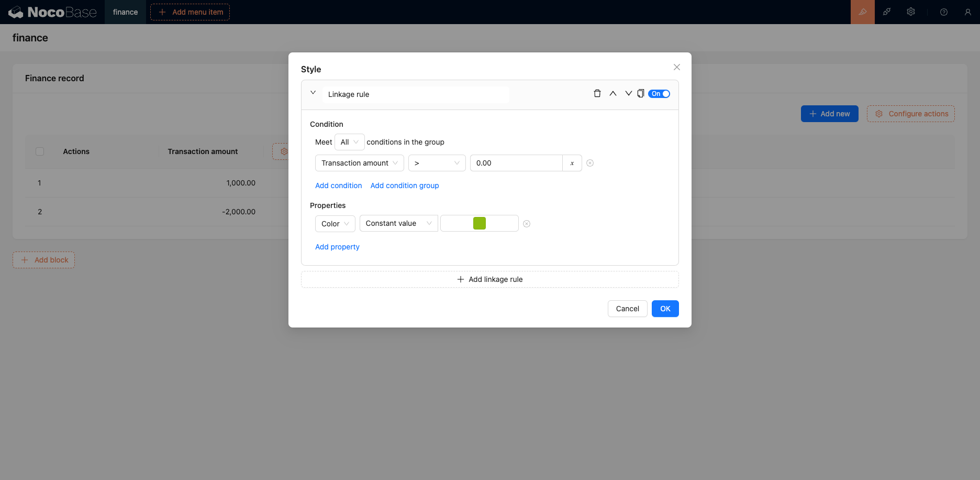The height and width of the screenshot is (480, 980).
Task: Switch to the finance menu tab
Action: click(x=125, y=12)
